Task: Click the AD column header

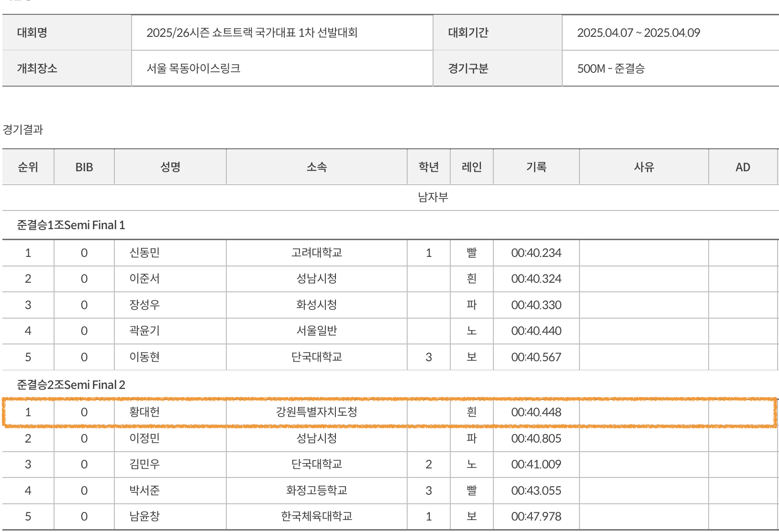Action: point(743,167)
